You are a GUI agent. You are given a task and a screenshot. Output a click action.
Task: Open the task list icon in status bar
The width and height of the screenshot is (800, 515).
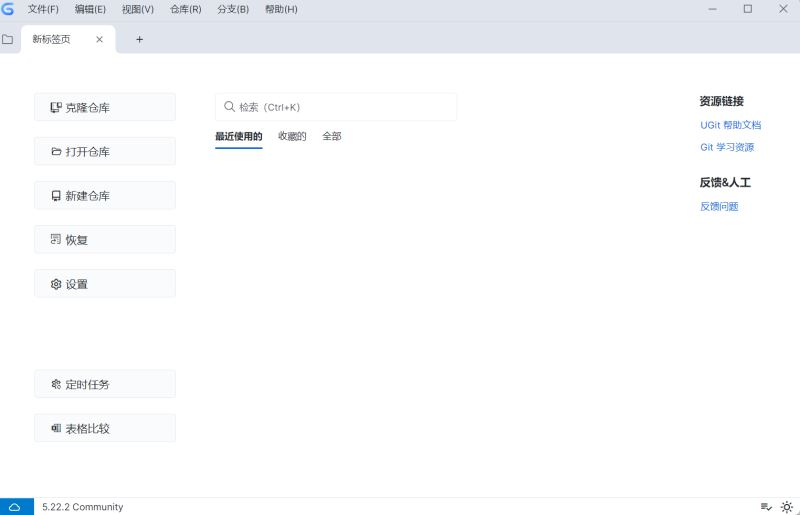766,507
